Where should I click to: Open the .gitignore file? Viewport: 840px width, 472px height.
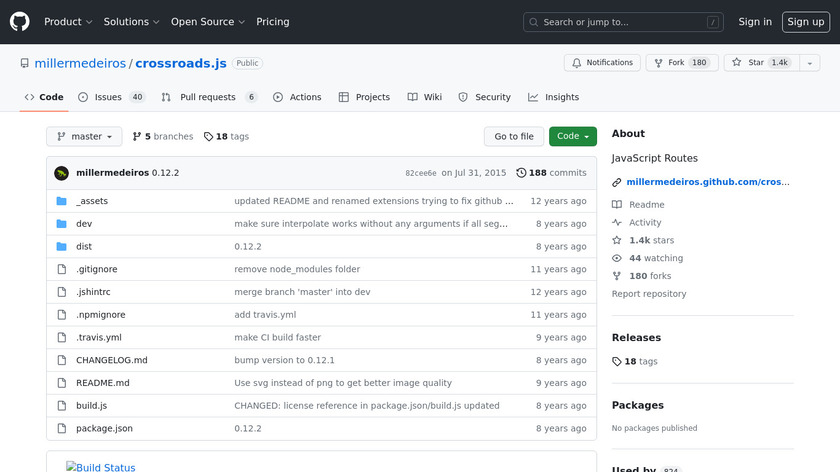tap(96, 269)
